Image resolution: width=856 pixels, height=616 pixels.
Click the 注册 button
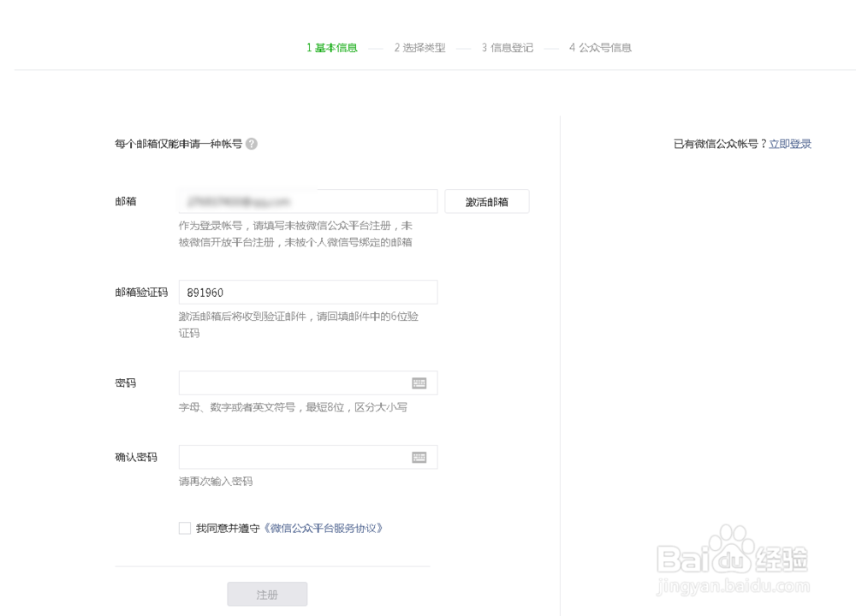click(267, 594)
